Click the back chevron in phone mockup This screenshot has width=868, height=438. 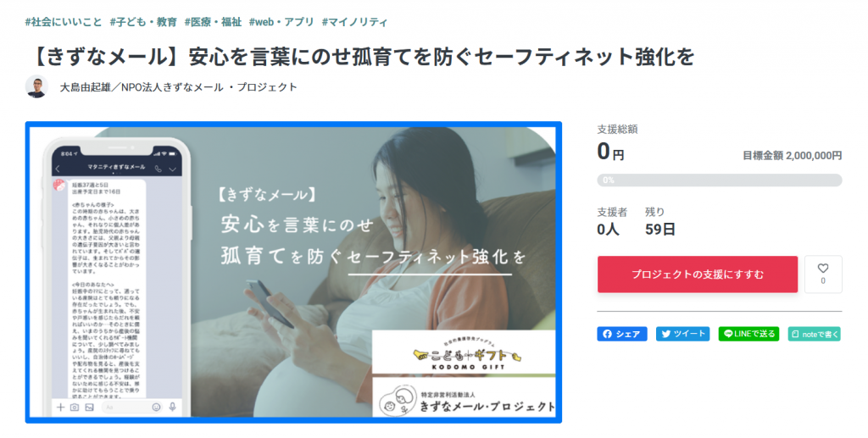(58, 169)
